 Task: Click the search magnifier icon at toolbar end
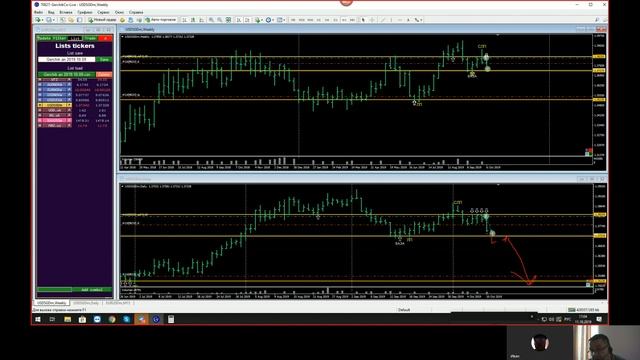597,20
